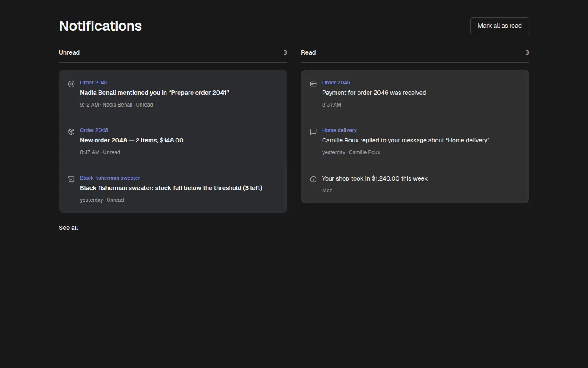
Task: Click the Unread column count of 3
Action: (x=285, y=52)
